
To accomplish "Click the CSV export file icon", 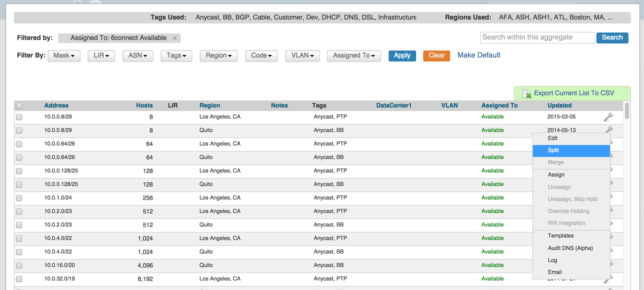I will [x=527, y=93].
